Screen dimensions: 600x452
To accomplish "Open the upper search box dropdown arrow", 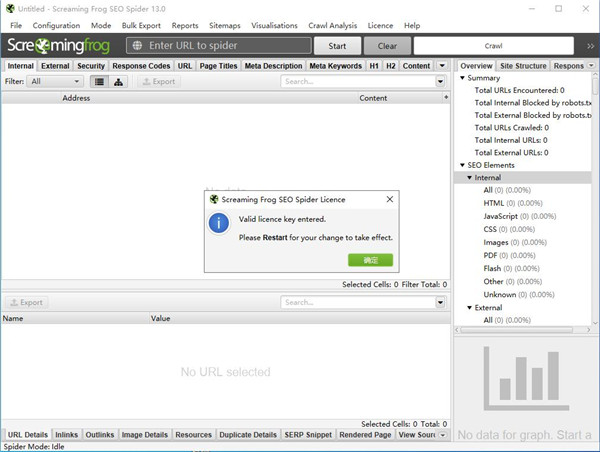I will (441, 82).
